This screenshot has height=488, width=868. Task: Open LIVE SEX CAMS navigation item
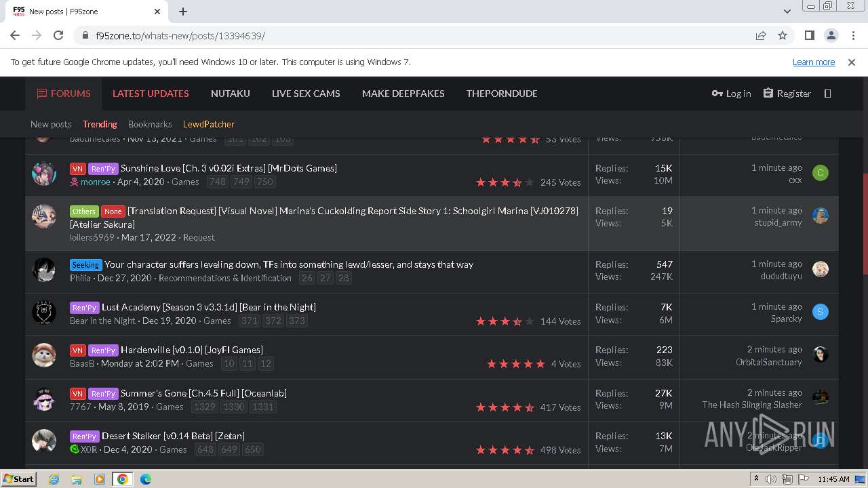(306, 94)
